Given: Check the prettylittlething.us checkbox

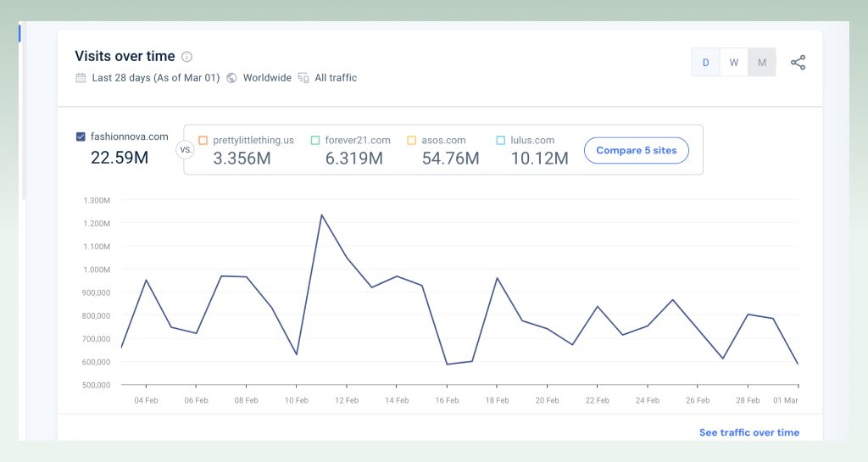Looking at the screenshot, I should click(x=203, y=141).
